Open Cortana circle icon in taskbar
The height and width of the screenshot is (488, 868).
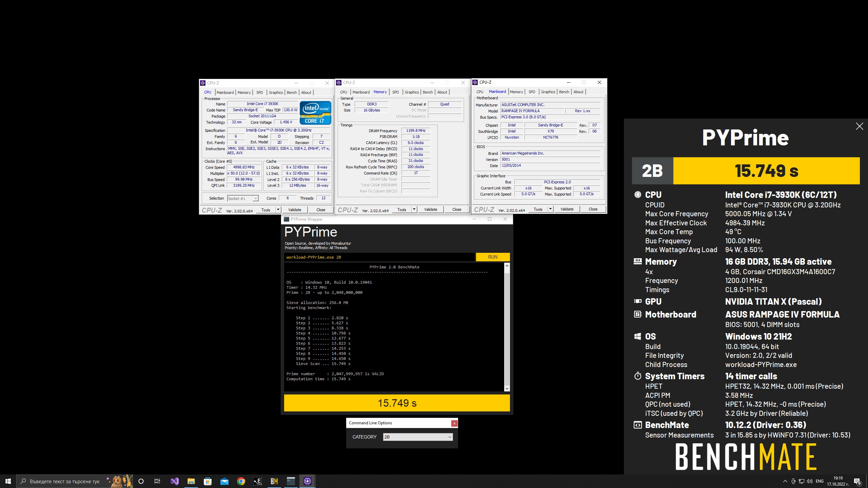point(141,481)
